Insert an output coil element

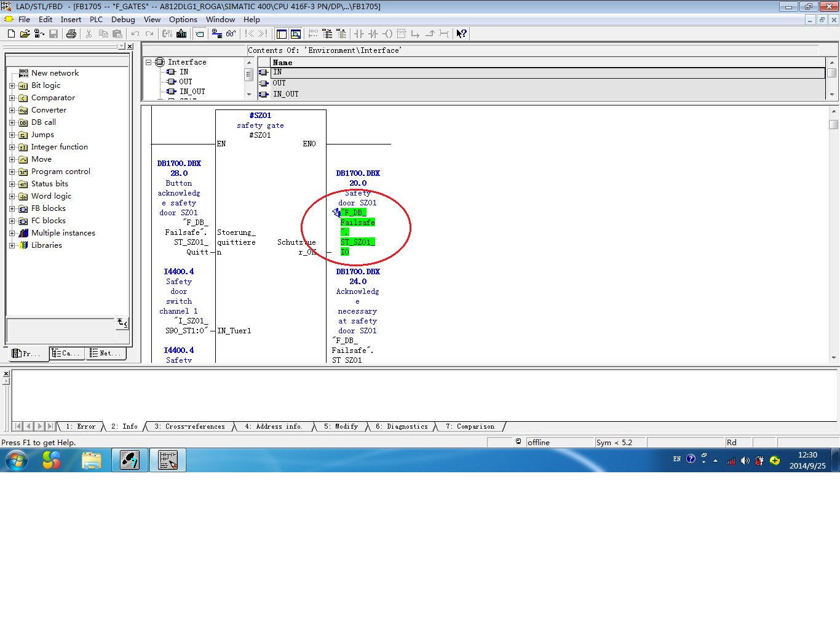point(387,34)
